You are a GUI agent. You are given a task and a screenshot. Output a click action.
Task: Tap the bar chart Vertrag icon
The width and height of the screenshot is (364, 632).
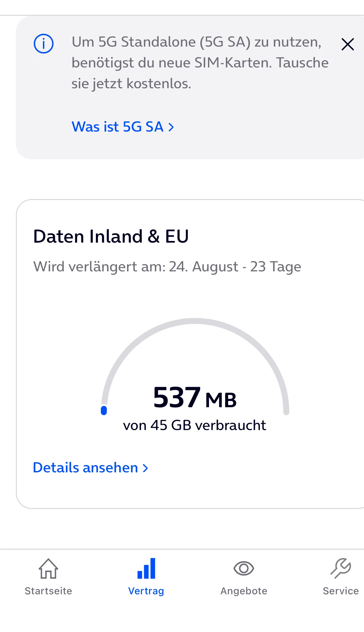tap(146, 569)
